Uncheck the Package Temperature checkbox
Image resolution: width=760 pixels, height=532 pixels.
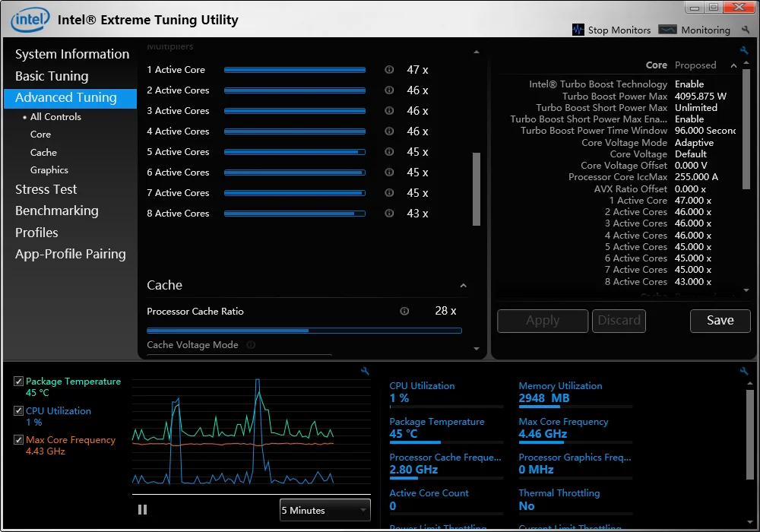[19, 382]
